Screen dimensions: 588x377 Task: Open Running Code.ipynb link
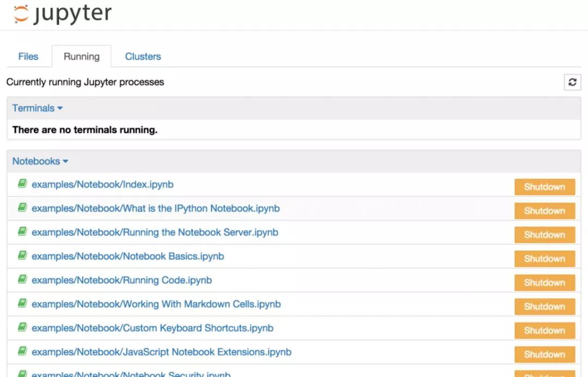(122, 281)
